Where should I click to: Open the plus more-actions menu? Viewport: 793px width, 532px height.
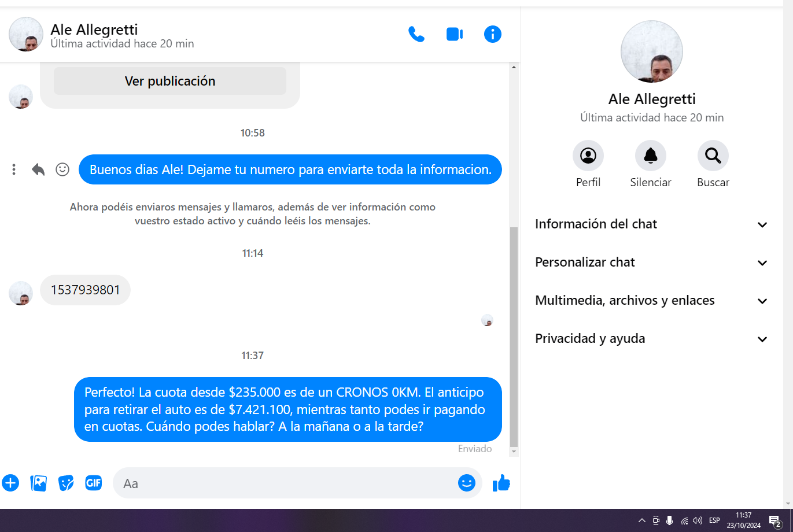click(x=10, y=483)
